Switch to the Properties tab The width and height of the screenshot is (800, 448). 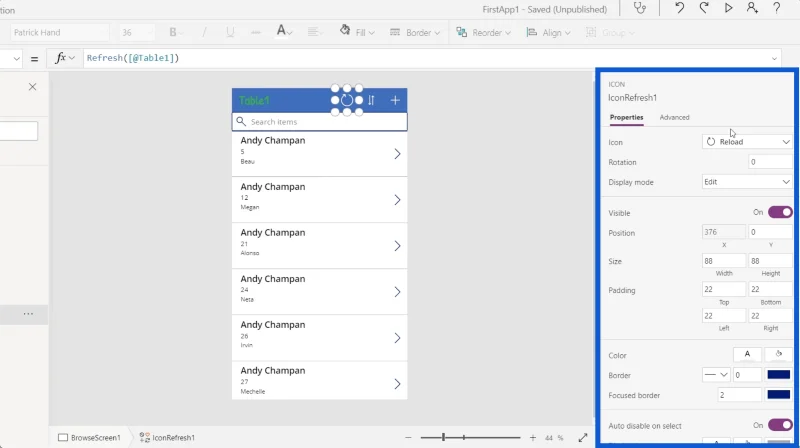[626, 117]
